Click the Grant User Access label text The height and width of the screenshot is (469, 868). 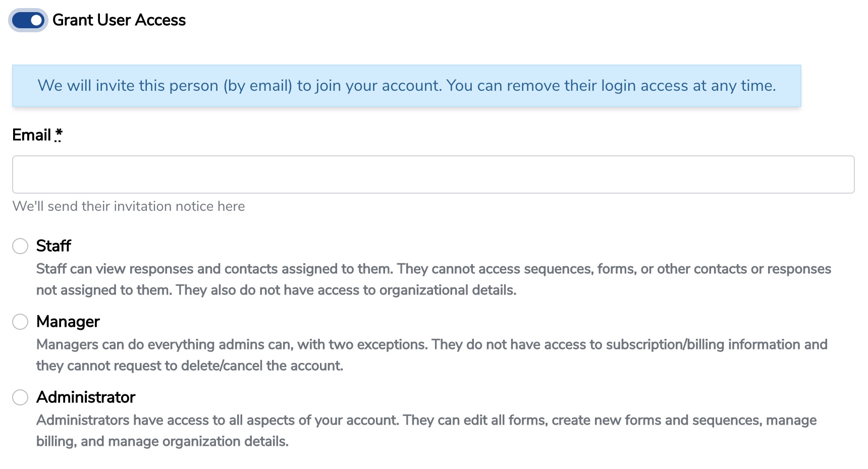click(119, 20)
